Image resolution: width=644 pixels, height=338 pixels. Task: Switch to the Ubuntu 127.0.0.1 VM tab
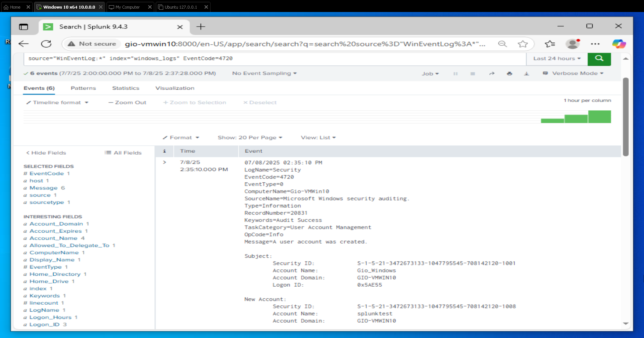[x=181, y=7]
